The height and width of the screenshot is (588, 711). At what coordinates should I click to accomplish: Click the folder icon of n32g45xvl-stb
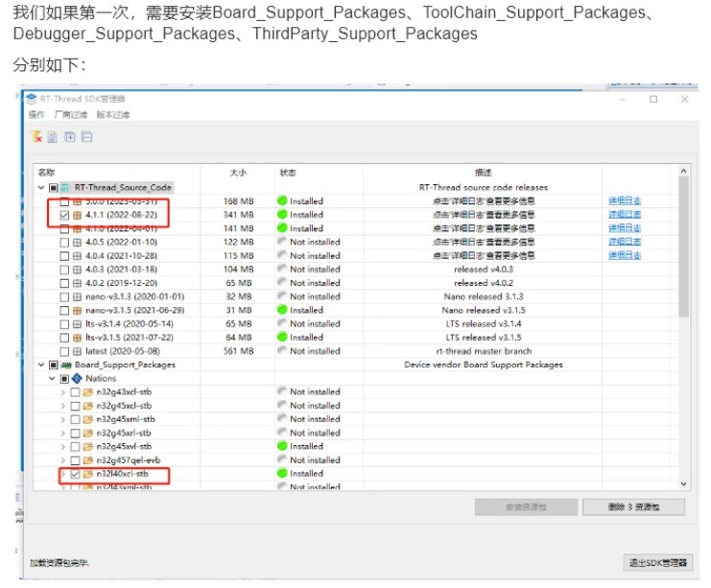pyautogui.click(x=88, y=447)
